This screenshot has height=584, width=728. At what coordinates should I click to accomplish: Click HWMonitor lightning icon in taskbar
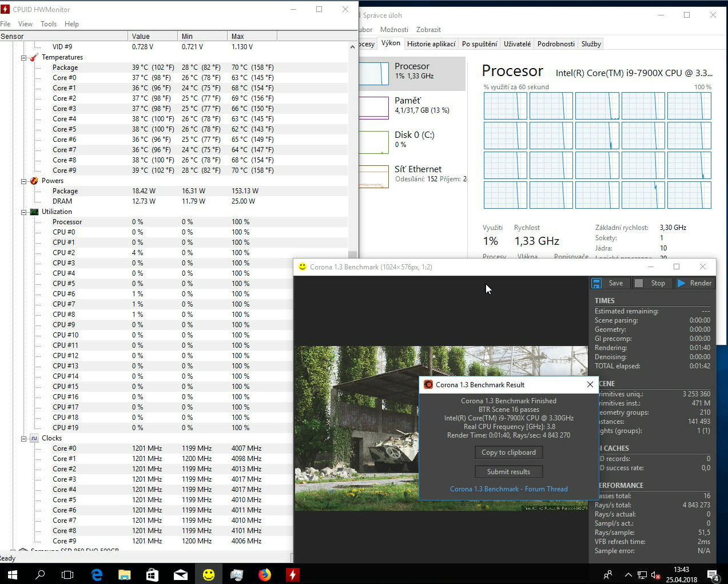292,574
